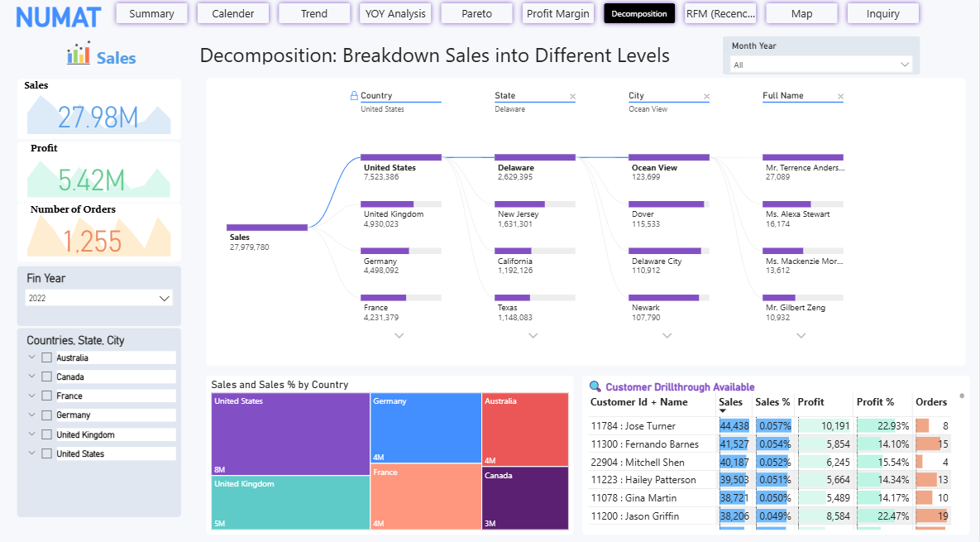Select the Germany decomposition node bar
The image size is (980, 542).
pyautogui.click(x=400, y=251)
